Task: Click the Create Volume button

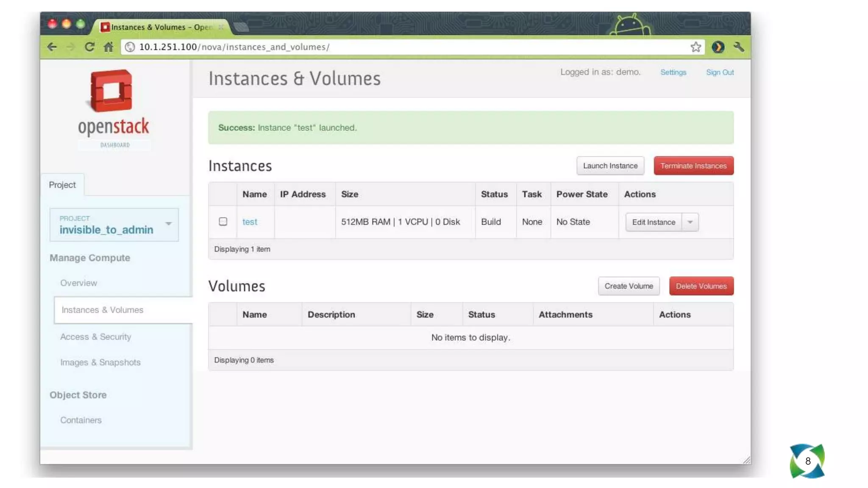Action: 629,286
